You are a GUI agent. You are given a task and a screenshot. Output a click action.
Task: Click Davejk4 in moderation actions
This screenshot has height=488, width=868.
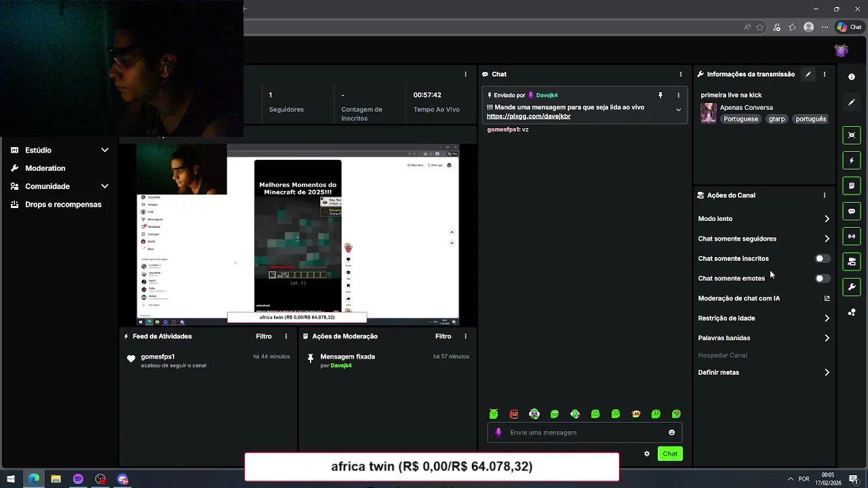[341, 366]
